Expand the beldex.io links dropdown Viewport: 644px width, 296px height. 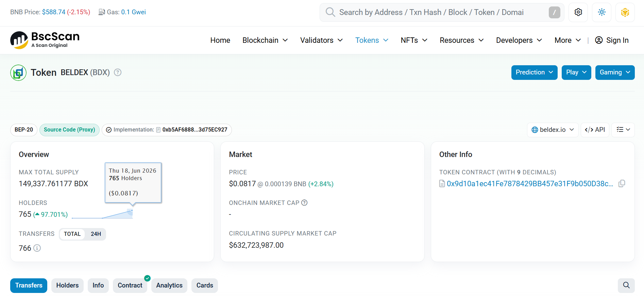tap(553, 130)
